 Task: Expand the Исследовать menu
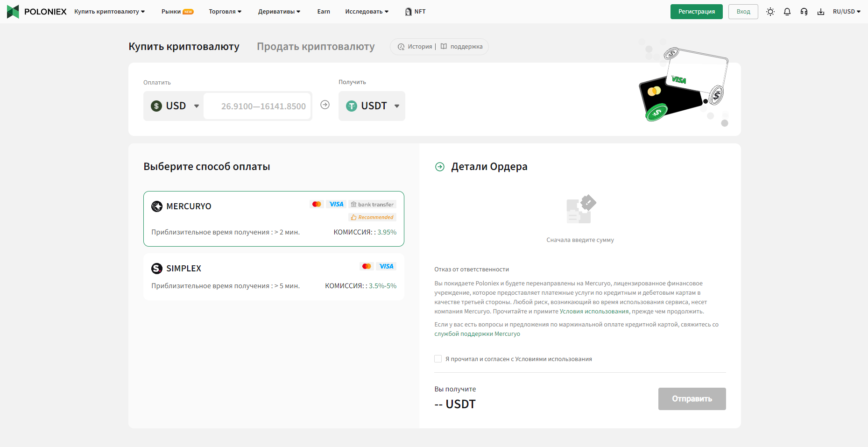[x=367, y=12]
